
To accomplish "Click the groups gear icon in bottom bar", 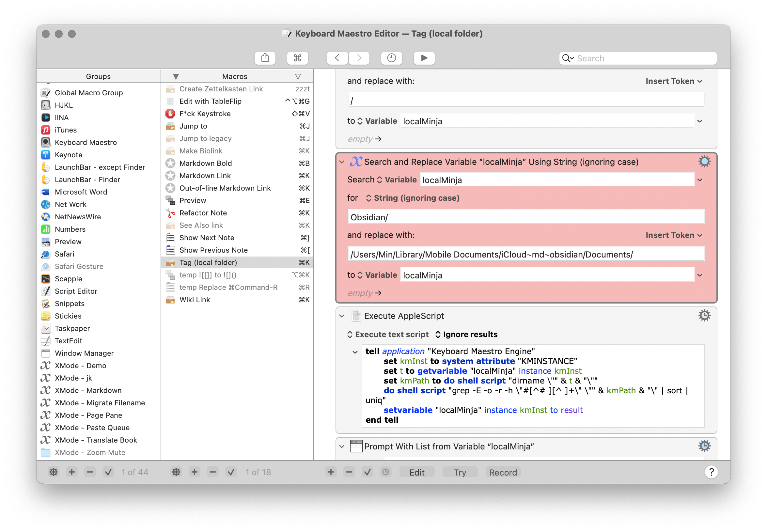I will coord(53,472).
